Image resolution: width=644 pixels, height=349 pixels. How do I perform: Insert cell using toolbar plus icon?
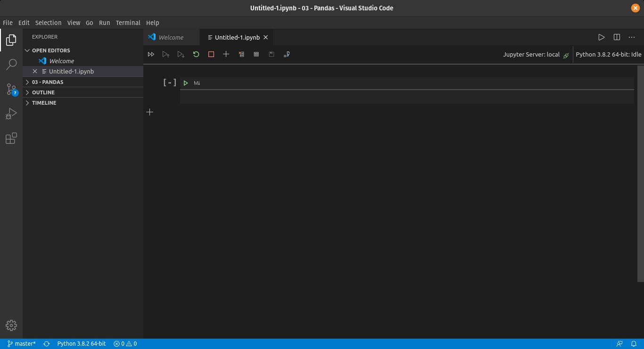point(226,54)
